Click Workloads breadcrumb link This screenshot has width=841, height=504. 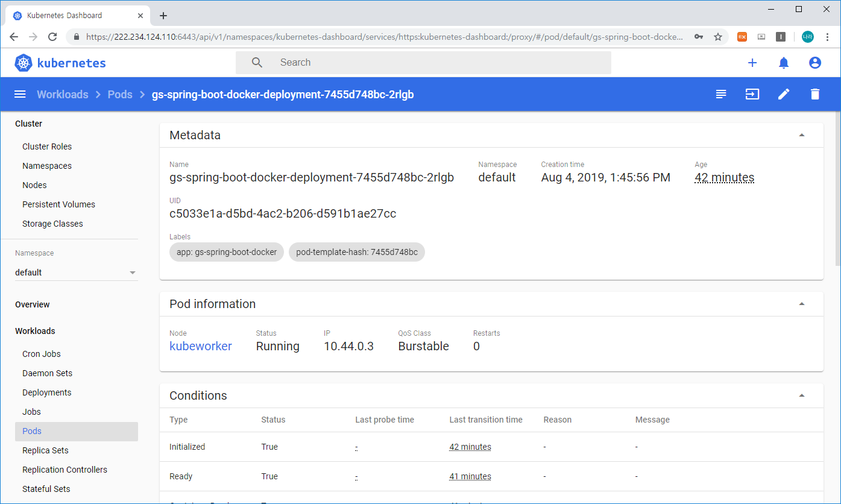[x=63, y=94]
